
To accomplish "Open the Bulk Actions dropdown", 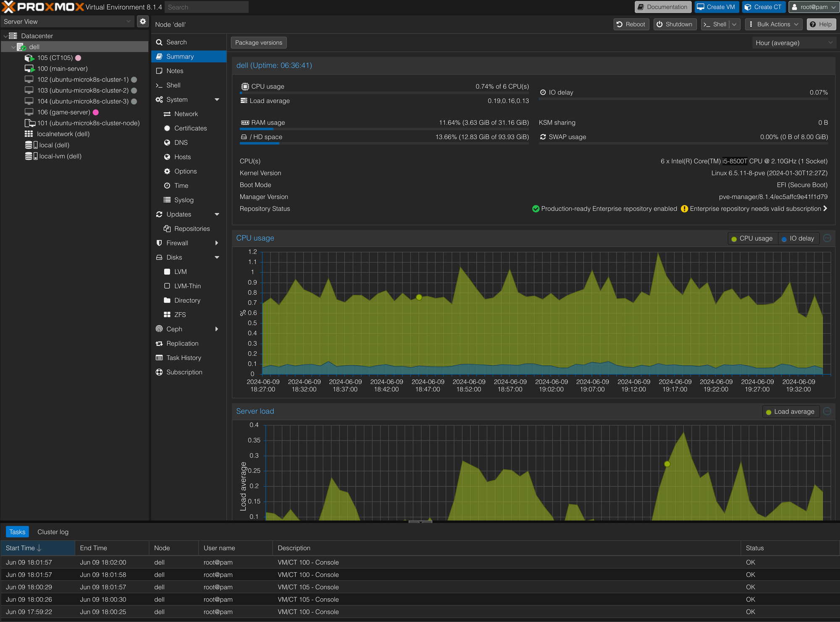I will coord(774,24).
